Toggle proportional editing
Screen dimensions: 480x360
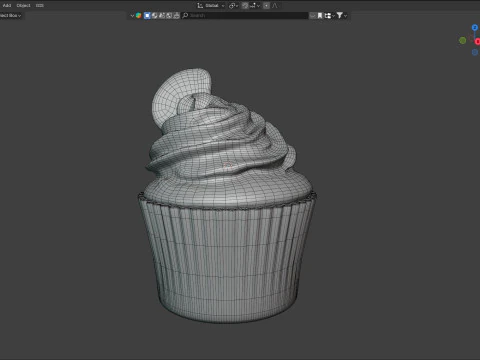266,6
